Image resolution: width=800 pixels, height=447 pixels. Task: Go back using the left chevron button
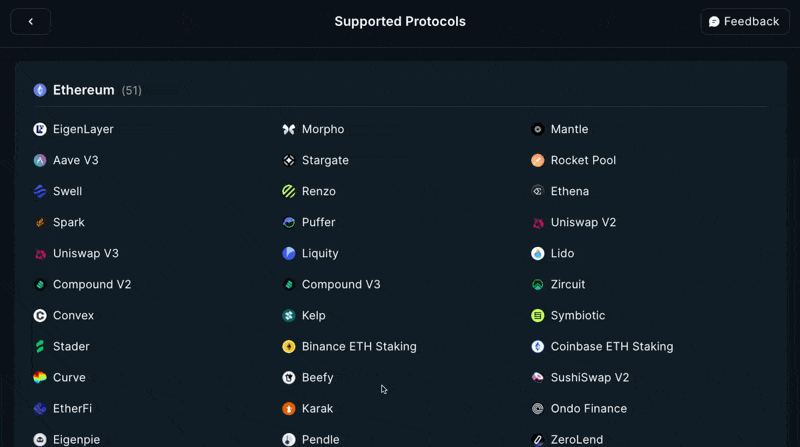[31, 21]
